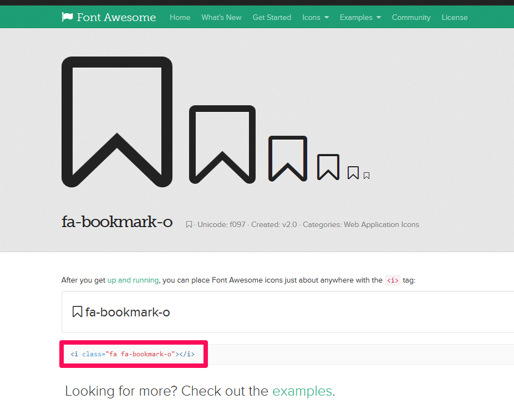Image resolution: width=514 pixels, height=420 pixels.
Task: Click the second-largest bookmark icon preview
Action: coord(222,145)
